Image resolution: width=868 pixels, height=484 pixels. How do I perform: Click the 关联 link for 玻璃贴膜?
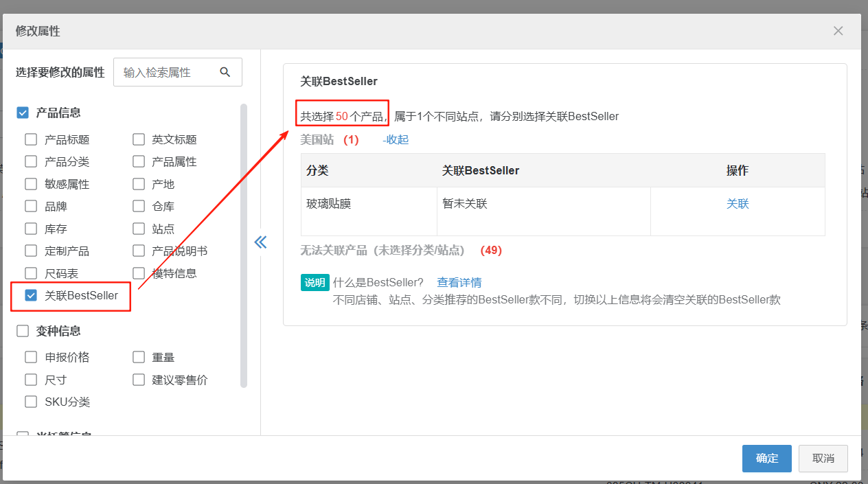pyautogui.click(x=738, y=204)
